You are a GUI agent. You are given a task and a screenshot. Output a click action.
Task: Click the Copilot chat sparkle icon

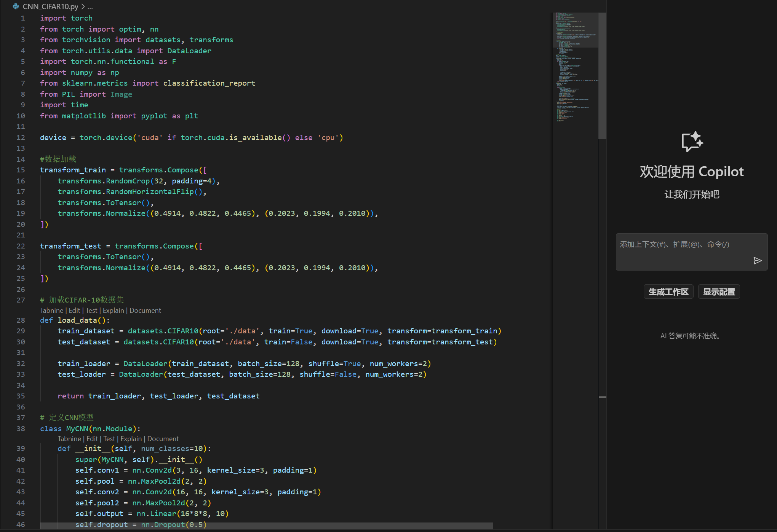coord(692,142)
